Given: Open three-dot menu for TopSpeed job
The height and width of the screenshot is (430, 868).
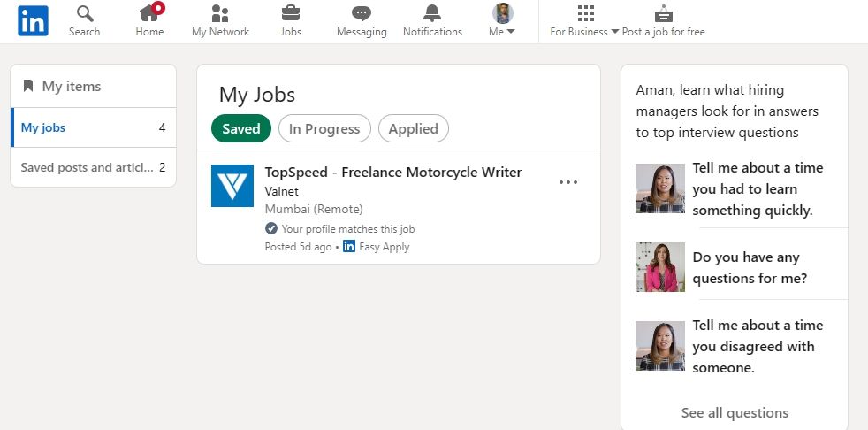Looking at the screenshot, I should tap(568, 182).
